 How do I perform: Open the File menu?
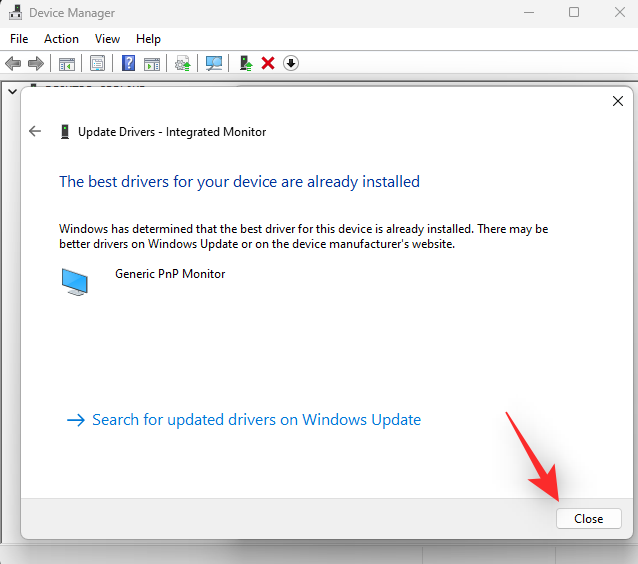[x=20, y=39]
